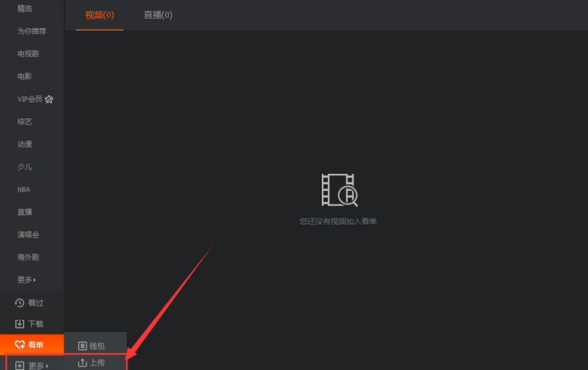588x370 pixels.
Task: Go to 演唱会 channel
Action: (28, 234)
